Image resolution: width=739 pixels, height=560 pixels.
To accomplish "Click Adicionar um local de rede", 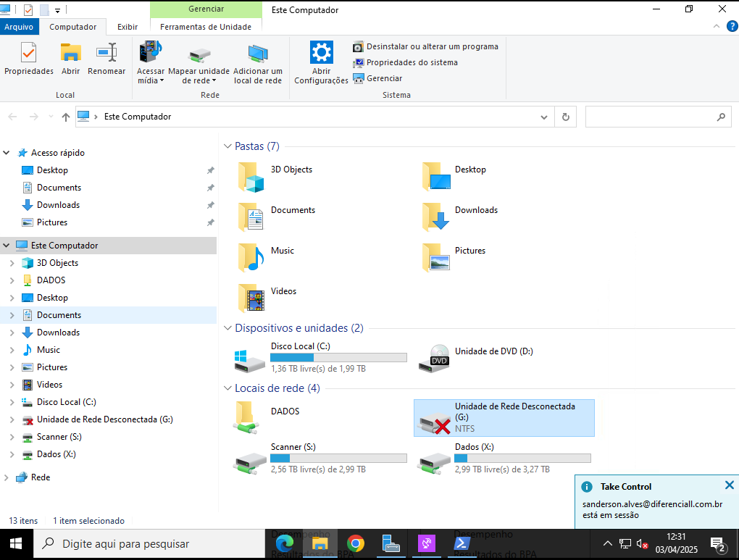I will [258, 63].
